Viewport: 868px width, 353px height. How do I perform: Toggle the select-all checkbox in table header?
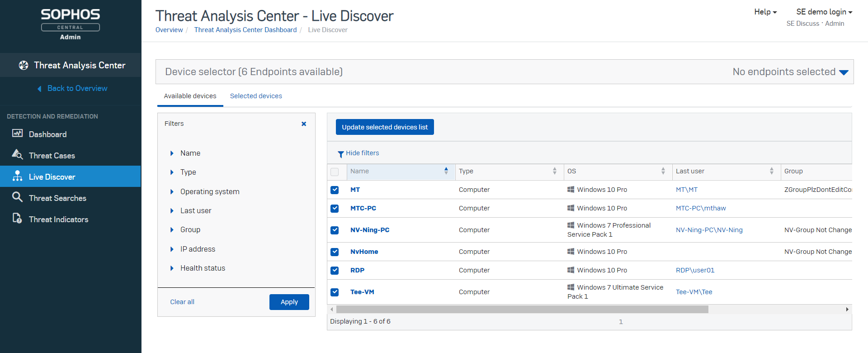point(335,172)
